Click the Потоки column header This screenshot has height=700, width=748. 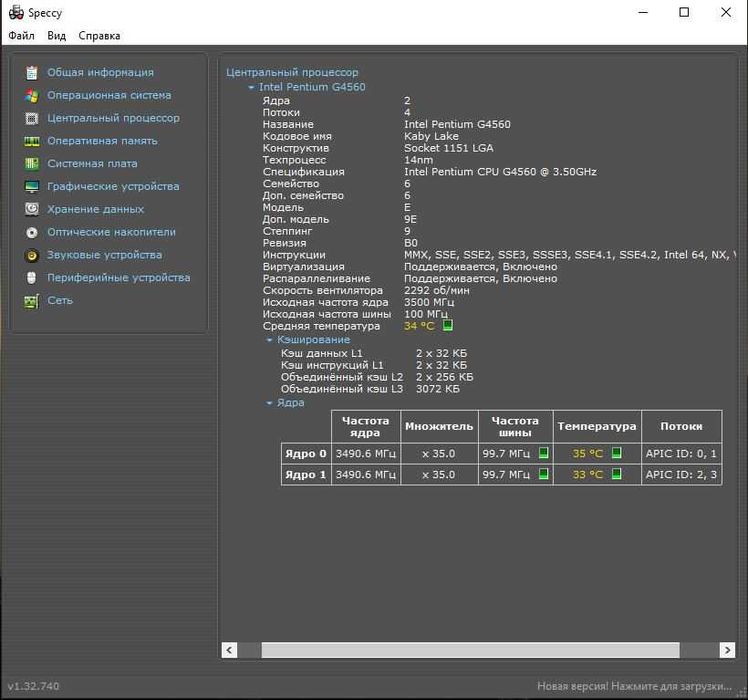pyautogui.click(x=681, y=427)
